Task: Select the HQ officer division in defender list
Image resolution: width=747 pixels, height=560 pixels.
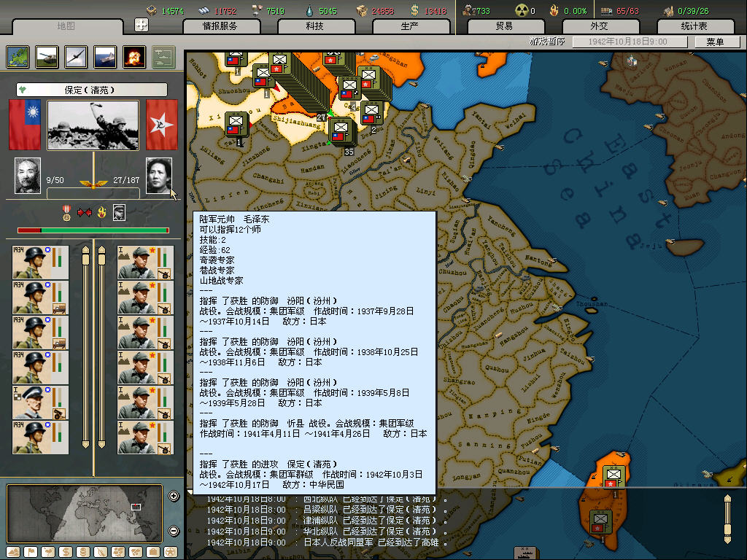Action: click(x=41, y=402)
